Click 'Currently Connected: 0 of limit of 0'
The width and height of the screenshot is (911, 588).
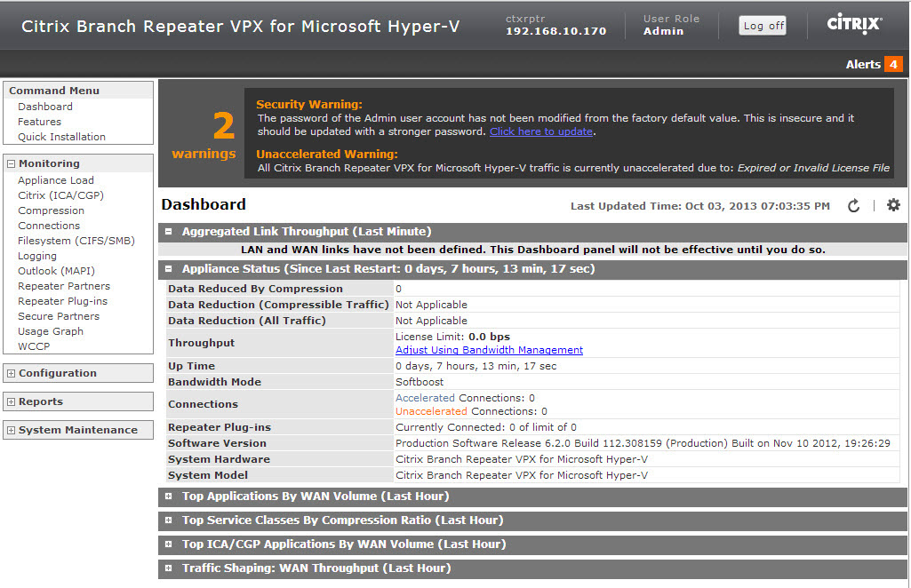pos(486,427)
